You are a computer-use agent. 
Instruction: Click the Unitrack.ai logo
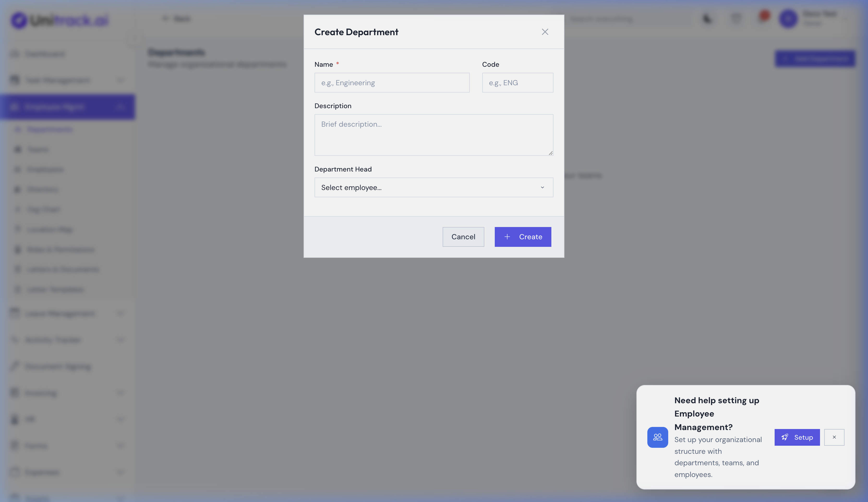point(59,20)
